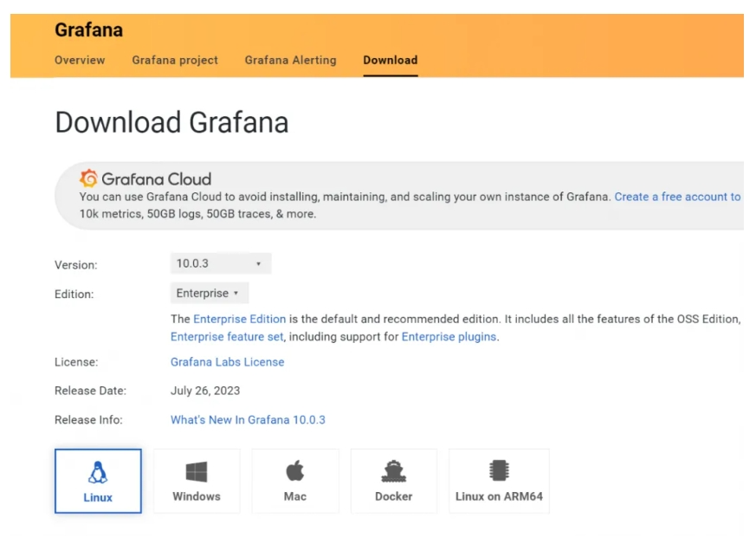Pick the Docker whale icon

tap(394, 471)
